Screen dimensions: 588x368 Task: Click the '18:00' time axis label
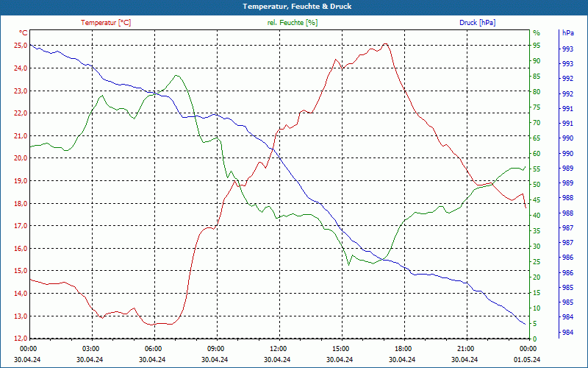click(403, 349)
